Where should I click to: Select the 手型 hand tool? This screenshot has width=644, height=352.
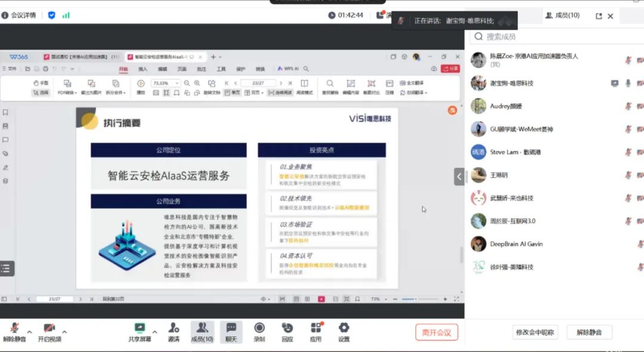click(41, 83)
